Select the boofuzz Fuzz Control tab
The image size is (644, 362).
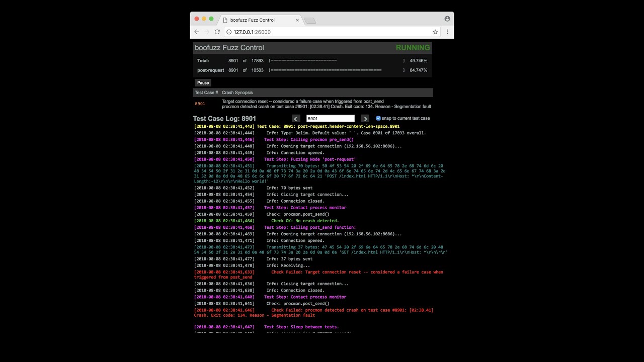[260, 20]
